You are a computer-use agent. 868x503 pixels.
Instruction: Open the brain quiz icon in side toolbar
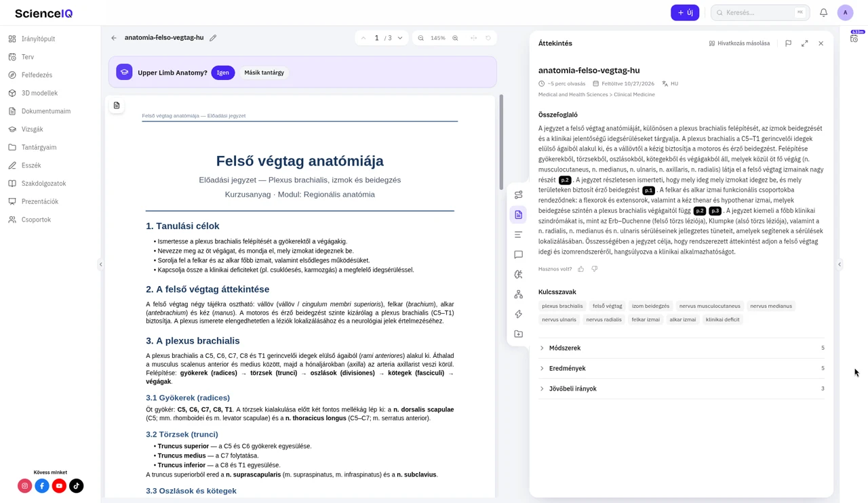point(518,275)
